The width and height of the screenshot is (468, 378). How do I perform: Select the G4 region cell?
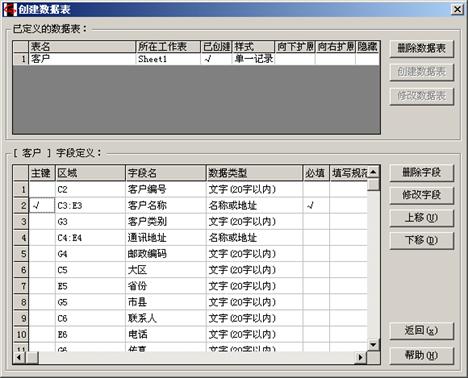(90, 254)
